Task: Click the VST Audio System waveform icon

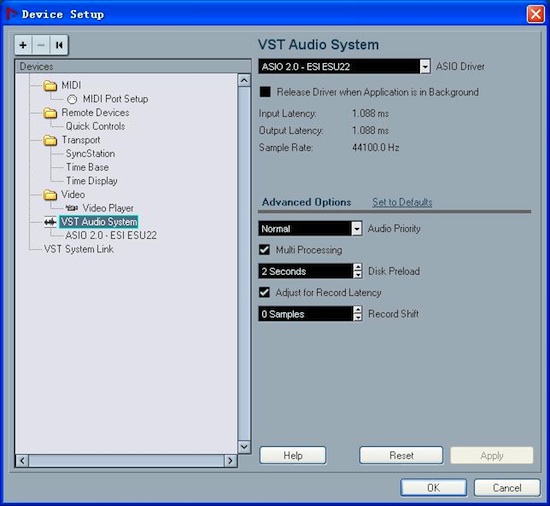Action: (50, 222)
